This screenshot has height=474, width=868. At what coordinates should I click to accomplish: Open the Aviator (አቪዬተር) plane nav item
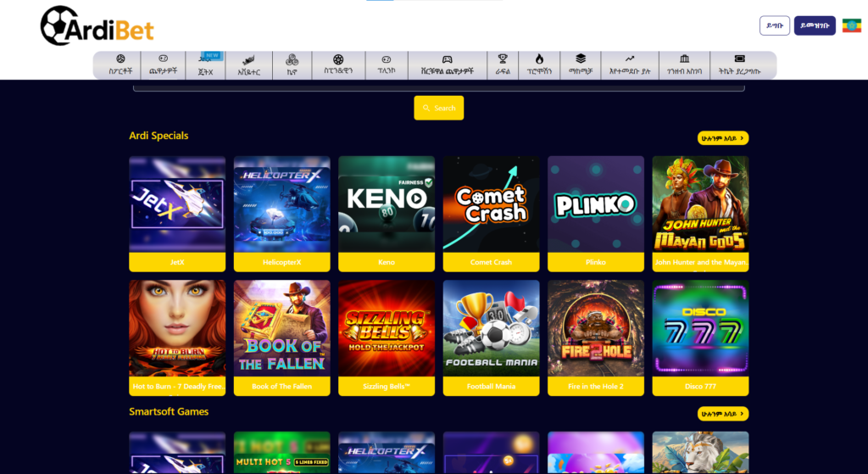(248, 65)
